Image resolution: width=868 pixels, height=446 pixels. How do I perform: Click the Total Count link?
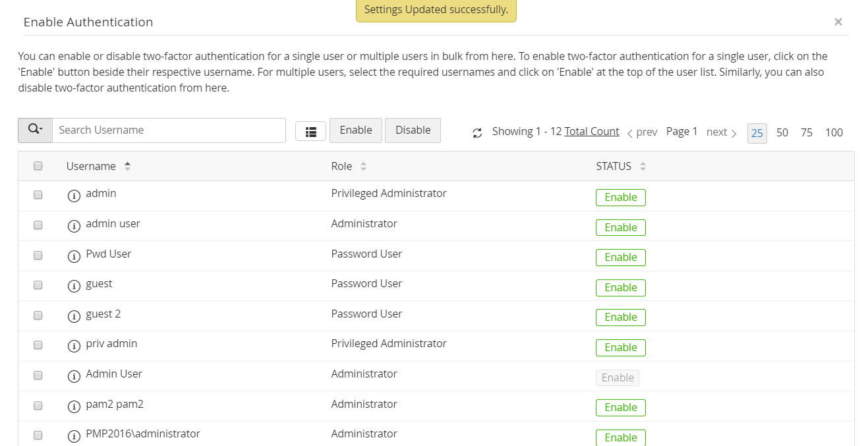pyautogui.click(x=592, y=131)
